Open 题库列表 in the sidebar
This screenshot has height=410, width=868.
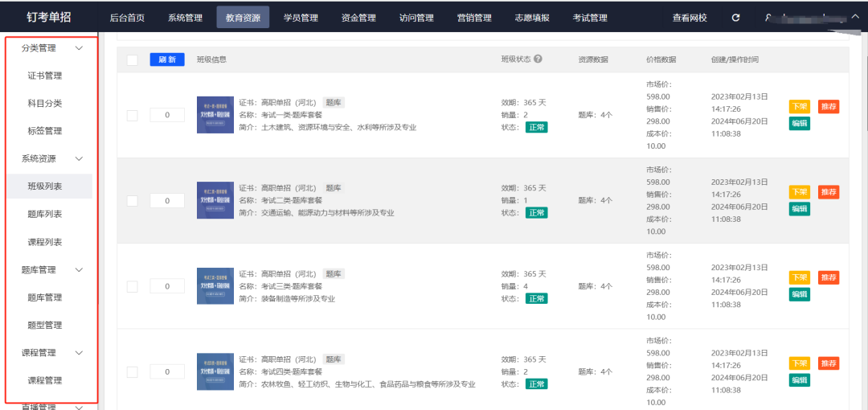pyautogui.click(x=45, y=214)
